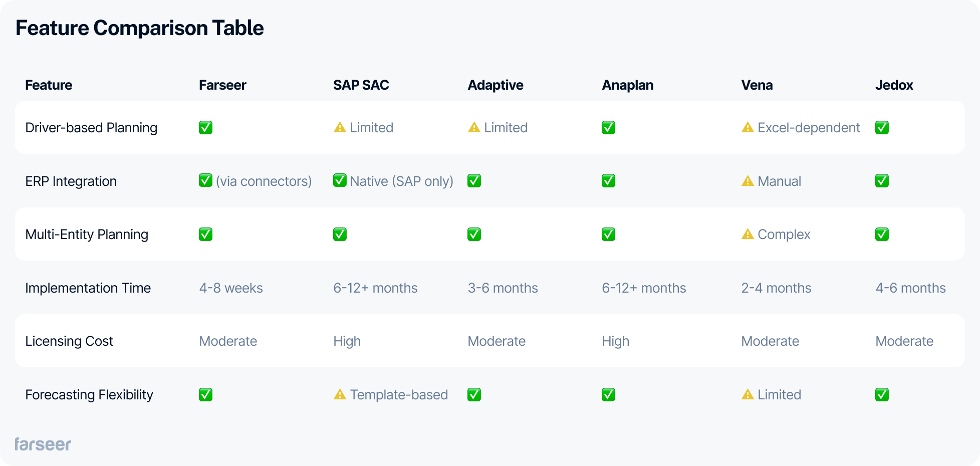The height and width of the screenshot is (466, 980).
Task: Click the checkmark for Jedox Driver-based Planning
Action: coord(882,127)
